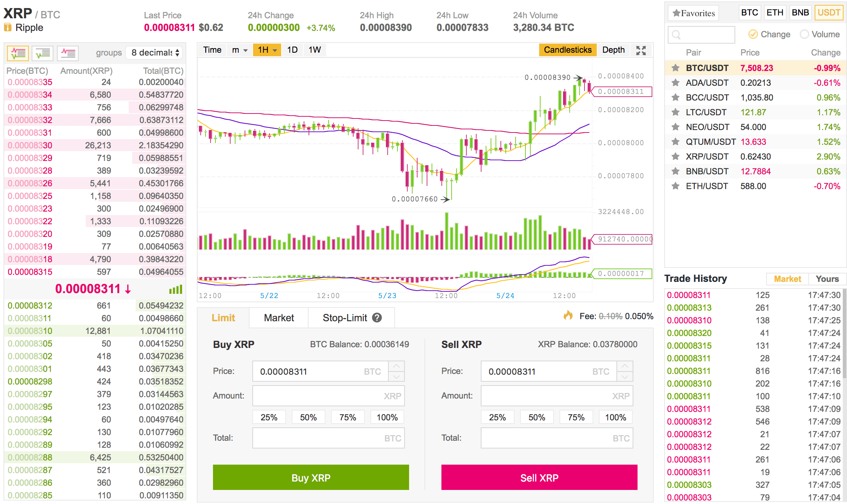
Task: Select the Change radio option
Action: tap(752, 34)
